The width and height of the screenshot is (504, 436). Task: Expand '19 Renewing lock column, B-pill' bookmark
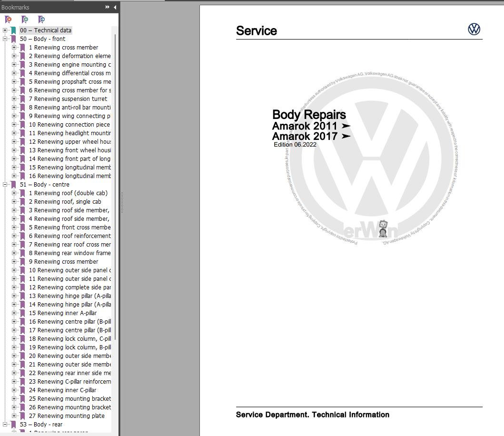[x=14, y=347]
